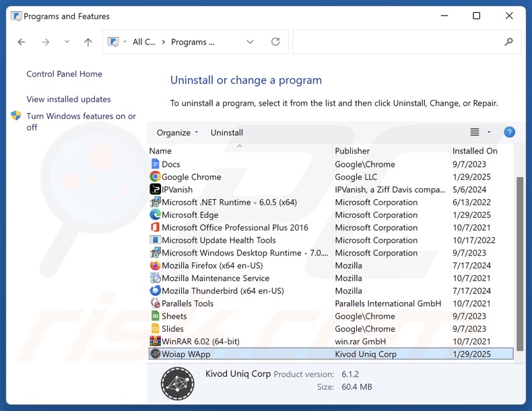Click Google LLC publisher cell
The width and height of the screenshot is (532, 411).
[356, 177]
